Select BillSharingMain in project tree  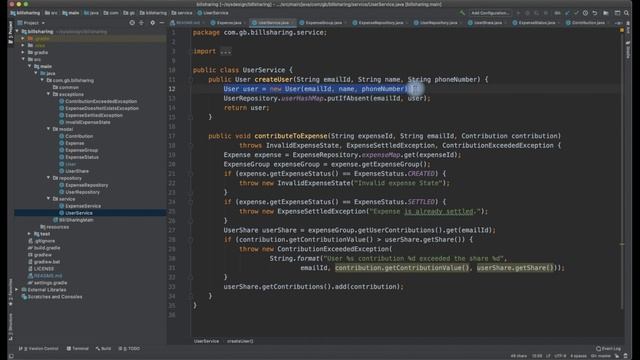click(x=76, y=220)
